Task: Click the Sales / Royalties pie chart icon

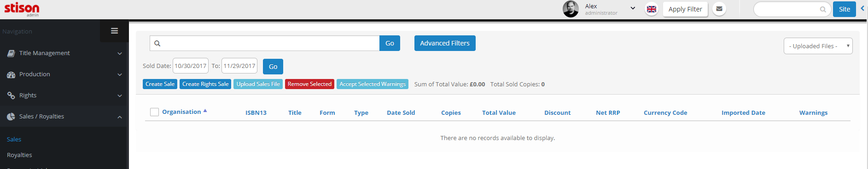Action: tap(11, 117)
